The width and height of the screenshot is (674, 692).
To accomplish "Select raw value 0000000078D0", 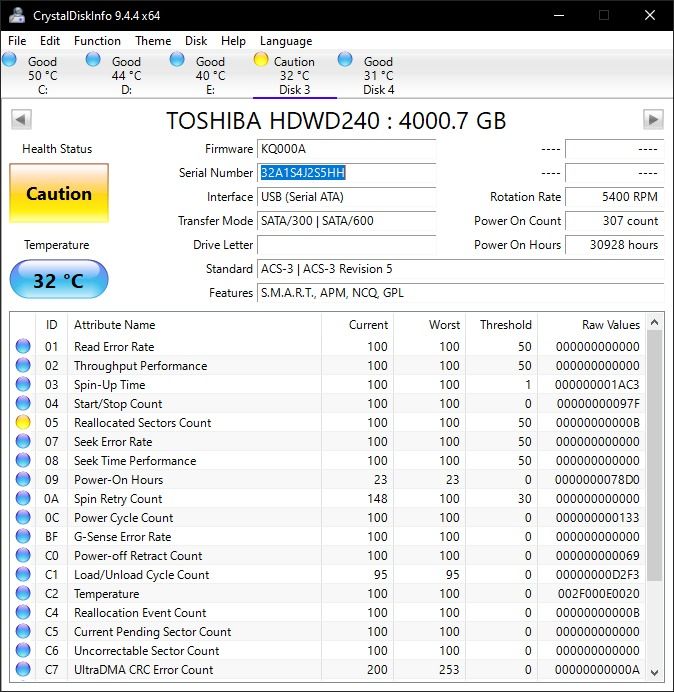I will click(597, 479).
